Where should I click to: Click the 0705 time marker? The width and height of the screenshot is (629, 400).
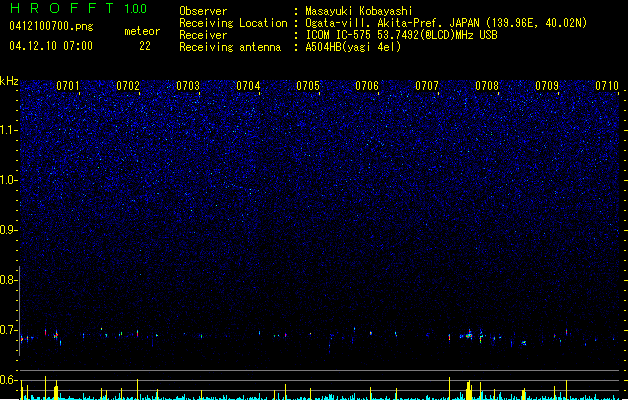(x=308, y=86)
